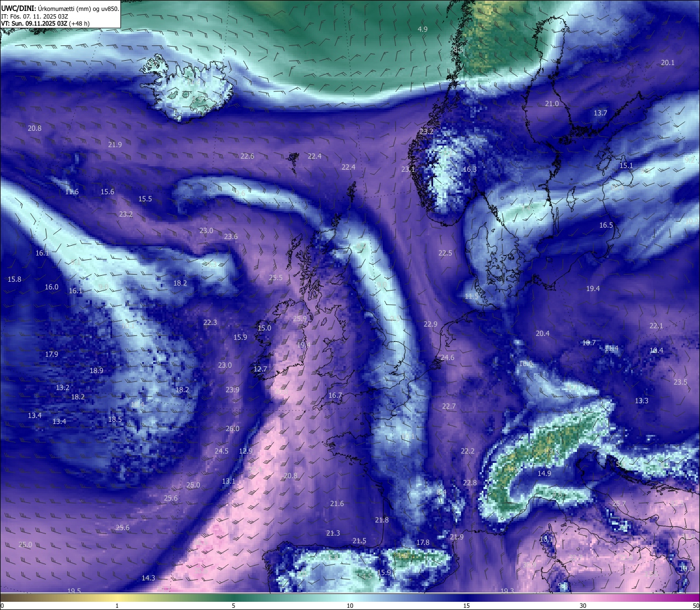Click the map value 20.1
Screen dimensions: 700x610
(x=668, y=63)
